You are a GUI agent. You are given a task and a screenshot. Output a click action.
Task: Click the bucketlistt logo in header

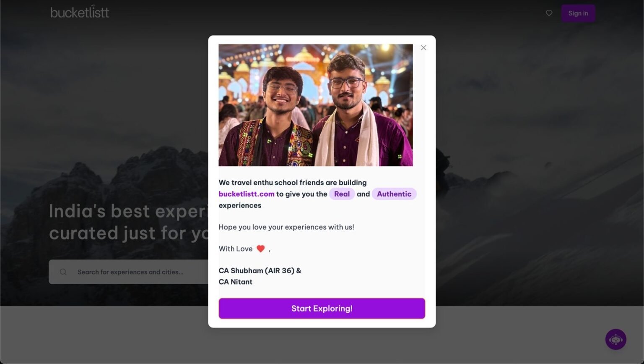80,13
